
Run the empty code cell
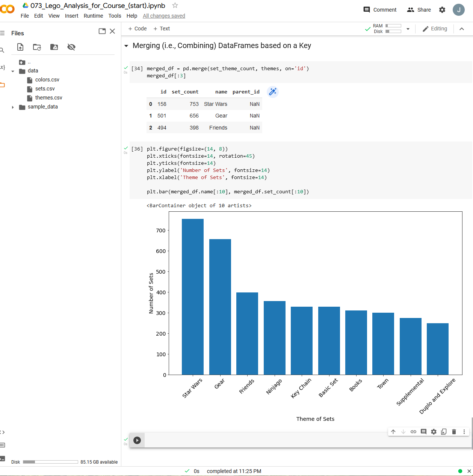(x=137, y=440)
